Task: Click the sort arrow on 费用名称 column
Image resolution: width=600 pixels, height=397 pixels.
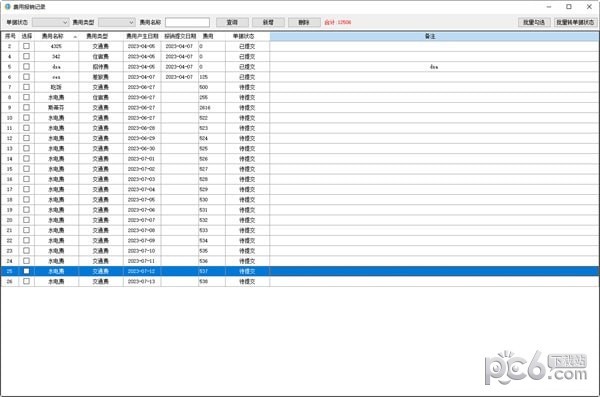Action: pyautogui.click(x=75, y=37)
